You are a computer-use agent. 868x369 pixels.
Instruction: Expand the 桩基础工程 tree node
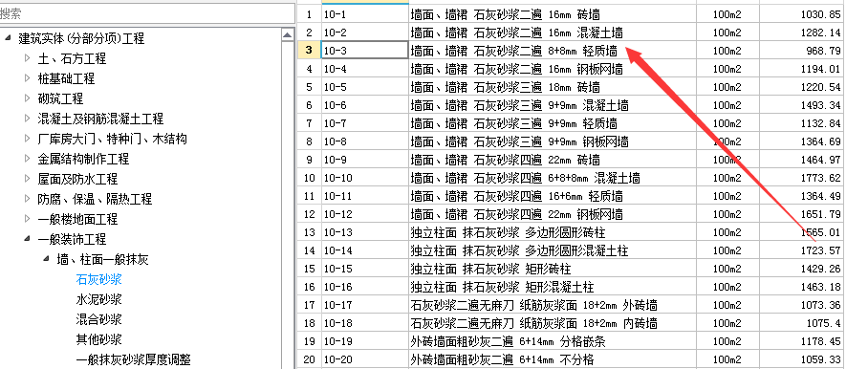(x=27, y=78)
